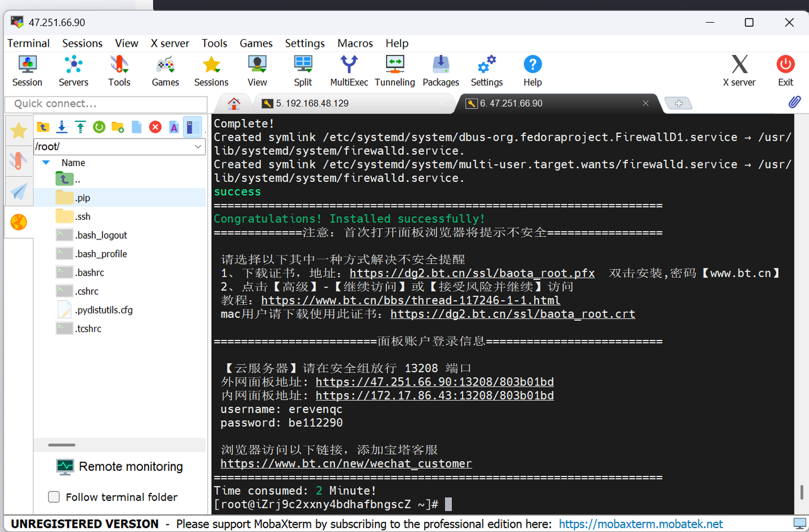Open the Tools menu
This screenshot has width=809, height=532.
214,43
